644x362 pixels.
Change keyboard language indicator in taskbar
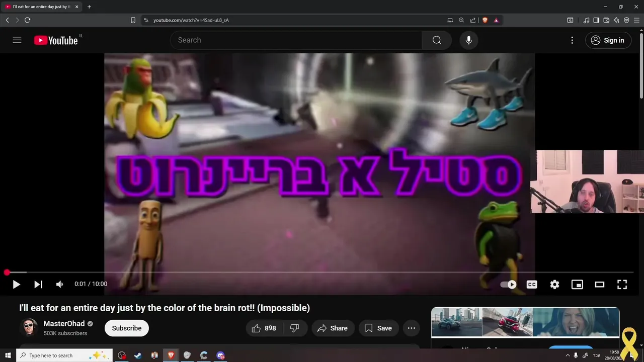point(597,355)
